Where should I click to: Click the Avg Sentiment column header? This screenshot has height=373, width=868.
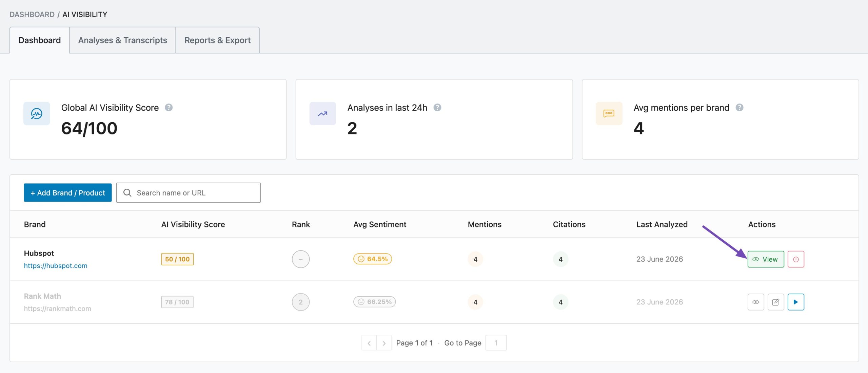coord(380,224)
